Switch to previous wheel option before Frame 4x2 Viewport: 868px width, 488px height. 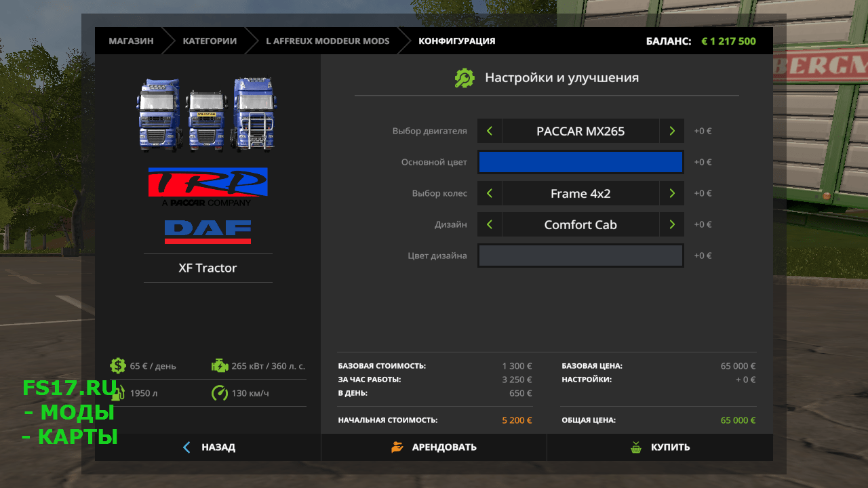[x=490, y=193]
